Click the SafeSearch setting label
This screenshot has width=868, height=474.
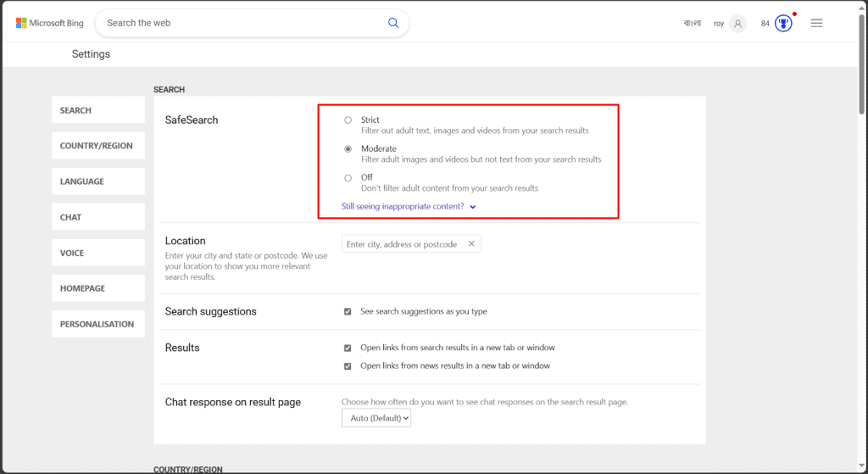[192, 120]
